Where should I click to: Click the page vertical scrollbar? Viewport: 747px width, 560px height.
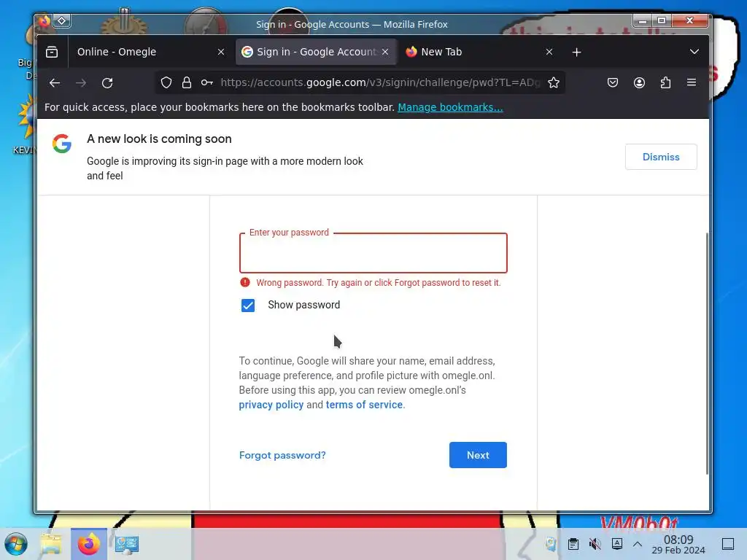point(706,354)
